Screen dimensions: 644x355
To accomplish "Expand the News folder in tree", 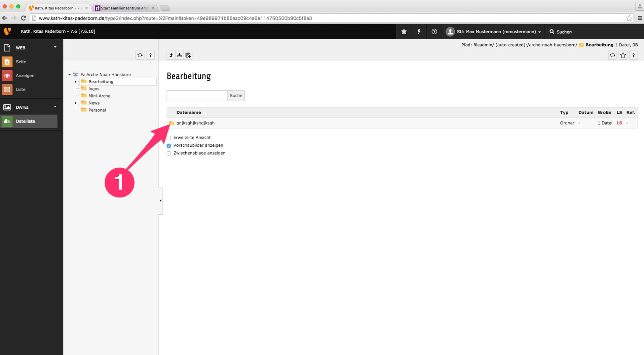I will pos(76,103).
